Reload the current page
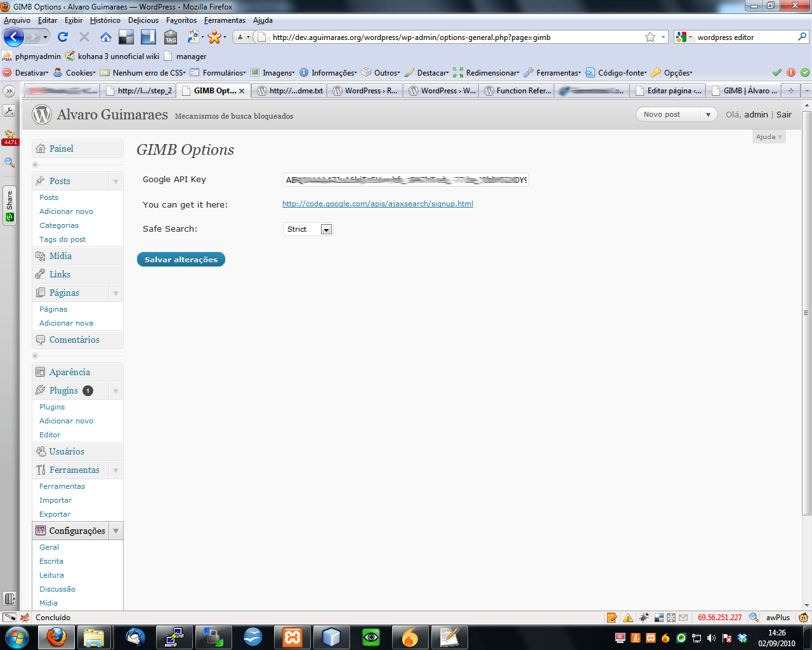 pyautogui.click(x=62, y=37)
